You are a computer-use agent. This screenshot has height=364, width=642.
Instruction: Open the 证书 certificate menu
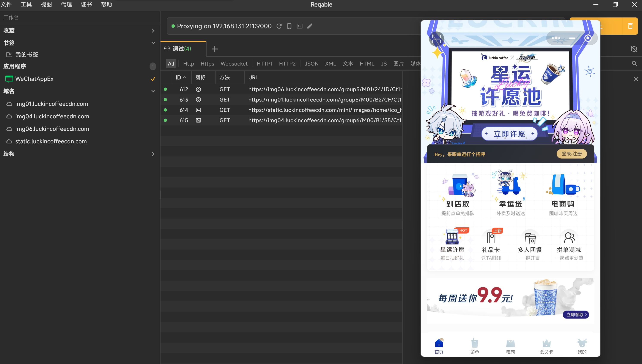(x=86, y=5)
